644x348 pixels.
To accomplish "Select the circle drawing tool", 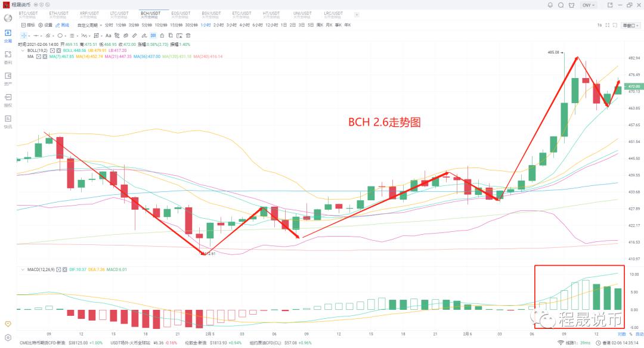I will coord(60,35).
